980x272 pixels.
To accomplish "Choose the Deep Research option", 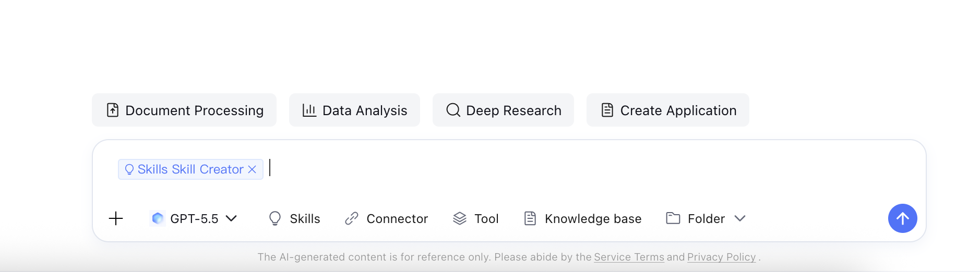I will 503,110.
